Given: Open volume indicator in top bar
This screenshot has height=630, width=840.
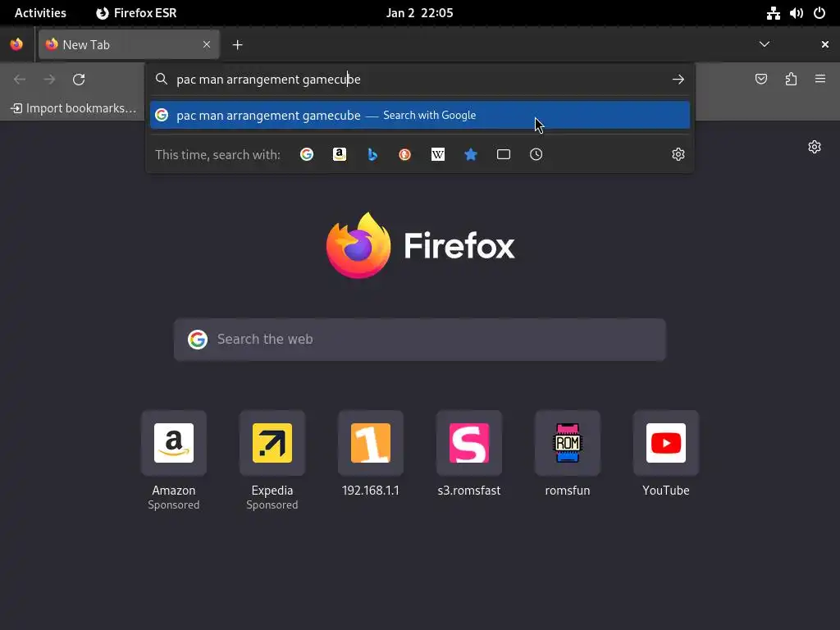Looking at the screenshot, I should [796, 13].
